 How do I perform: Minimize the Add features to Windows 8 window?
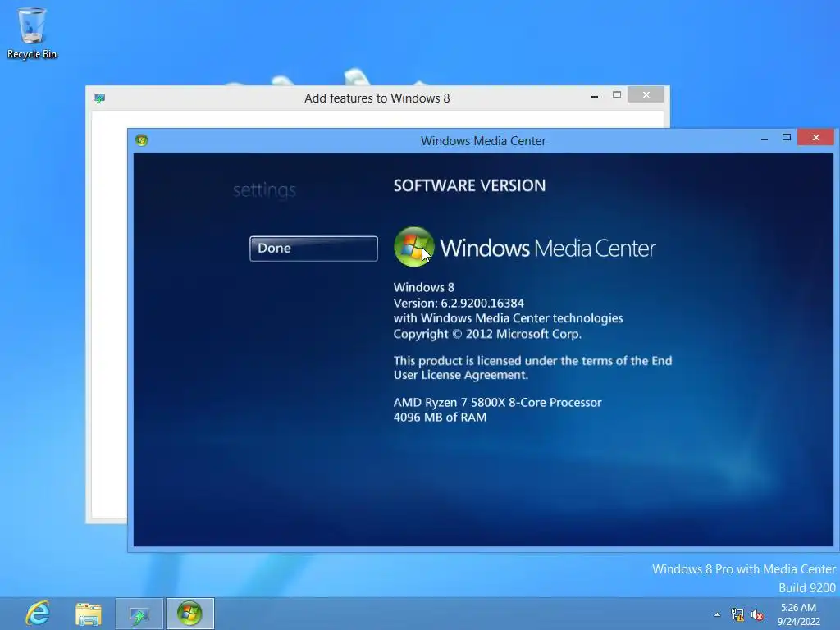point(595,95)
